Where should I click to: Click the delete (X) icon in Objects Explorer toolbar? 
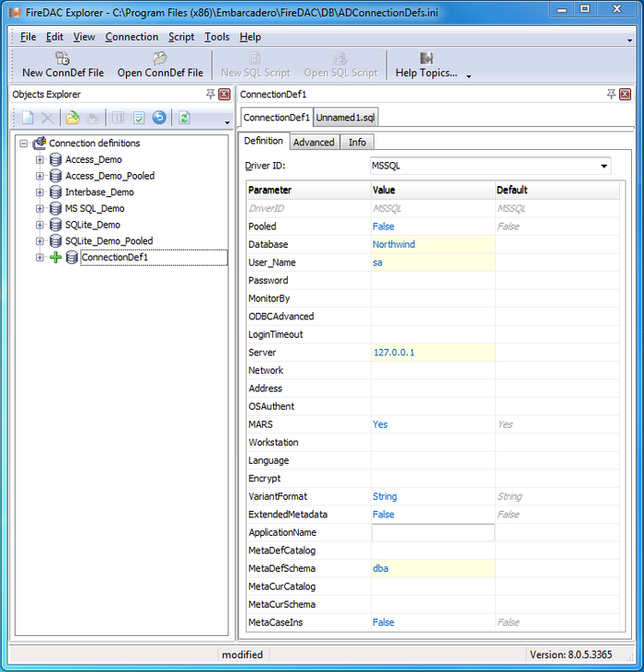tap(48, 118)
